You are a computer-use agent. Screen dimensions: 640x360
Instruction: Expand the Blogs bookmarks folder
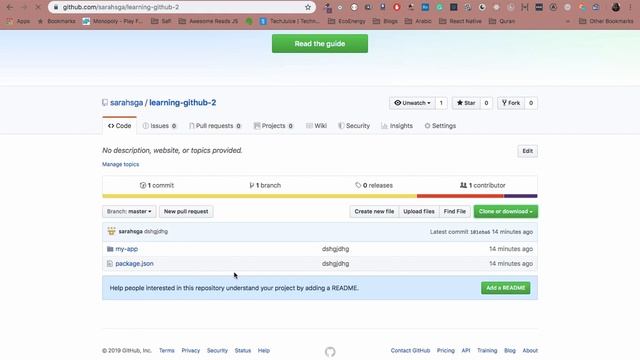(x=385, y=21)
